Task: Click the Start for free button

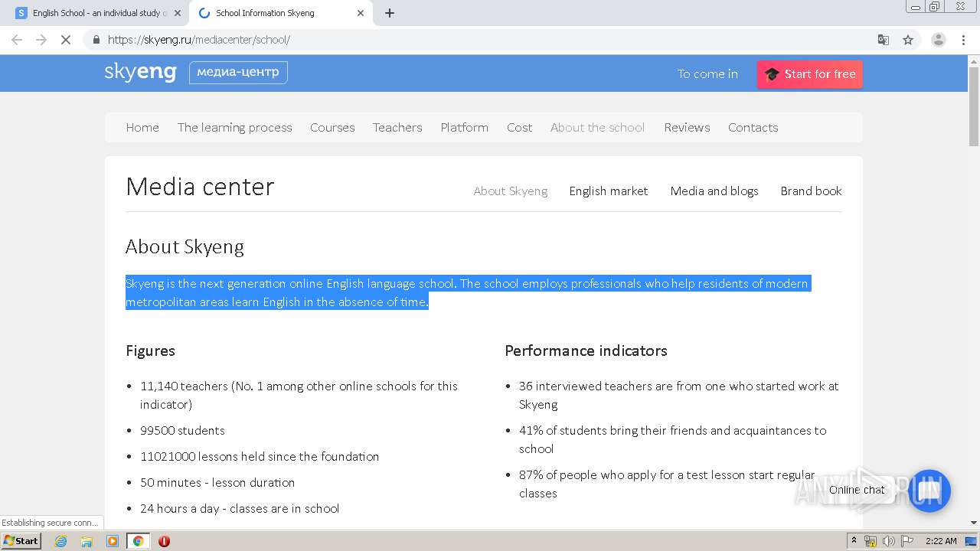Action: point(810,74)
